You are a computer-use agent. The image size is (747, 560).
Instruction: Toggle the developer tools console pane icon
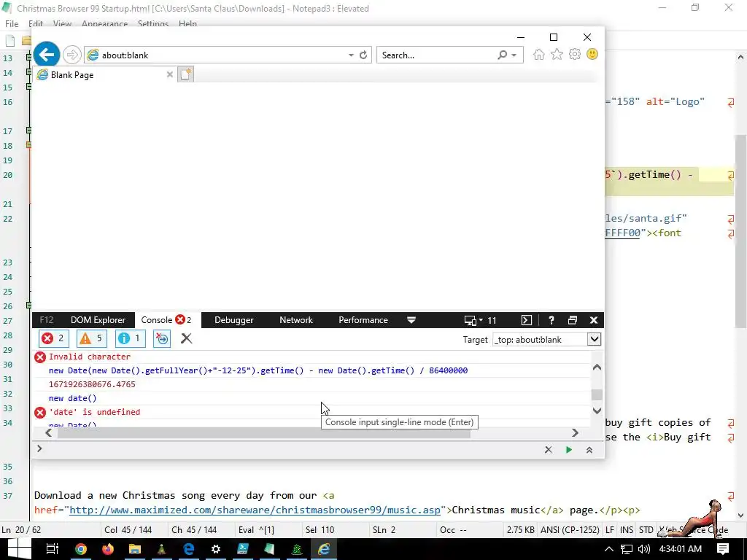pos(527,320)
